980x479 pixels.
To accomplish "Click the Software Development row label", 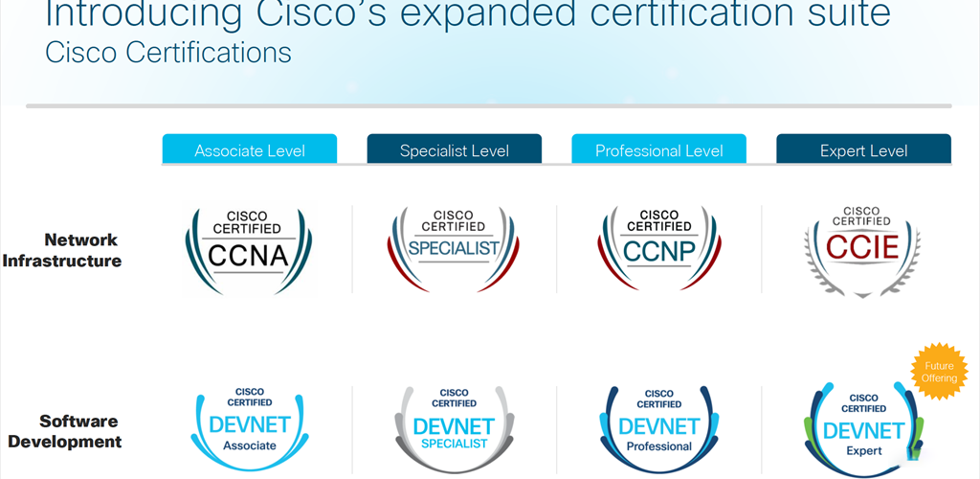I will (x=65, y=431).
